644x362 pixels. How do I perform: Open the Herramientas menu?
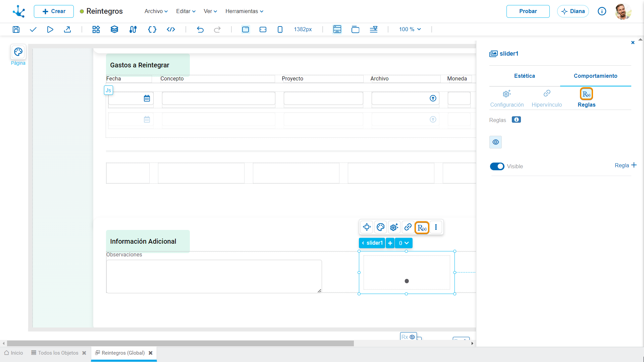click(244, 11)
